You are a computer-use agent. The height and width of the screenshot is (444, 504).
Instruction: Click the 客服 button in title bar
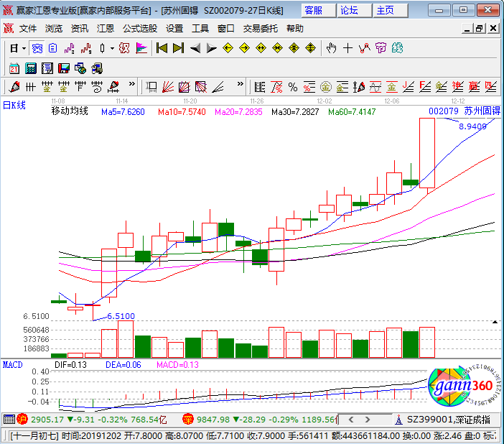pos(318,10)
